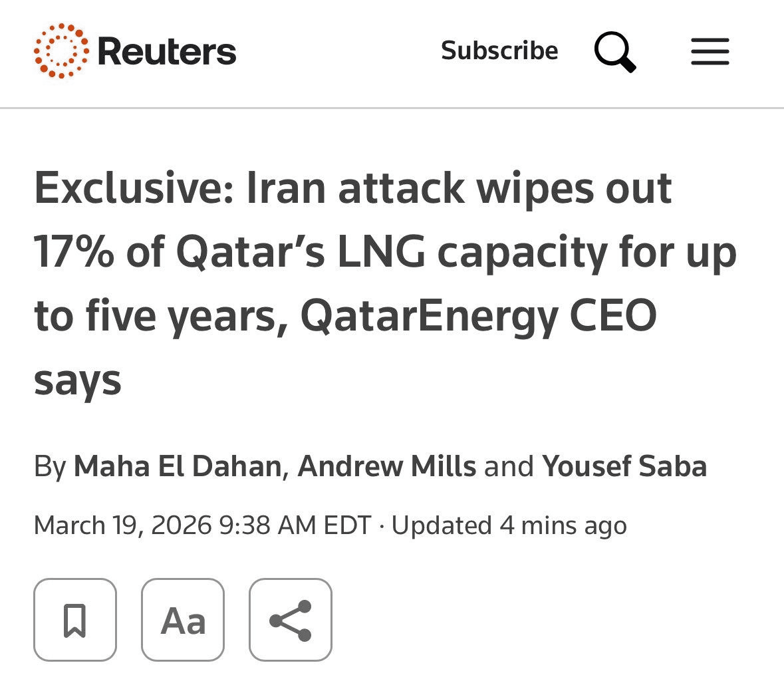Click the "Updated 4 mins ago" text

pyautogui.click(x=509, y=525)
